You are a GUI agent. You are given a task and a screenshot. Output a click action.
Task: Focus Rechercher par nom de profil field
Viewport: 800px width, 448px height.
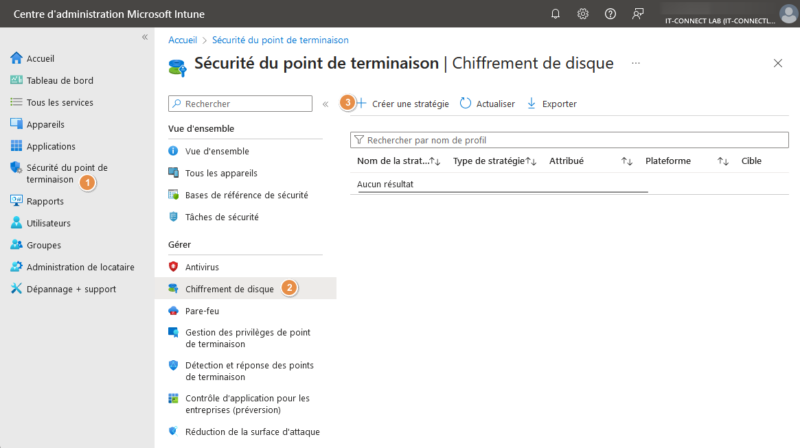(x=569, y=140)
